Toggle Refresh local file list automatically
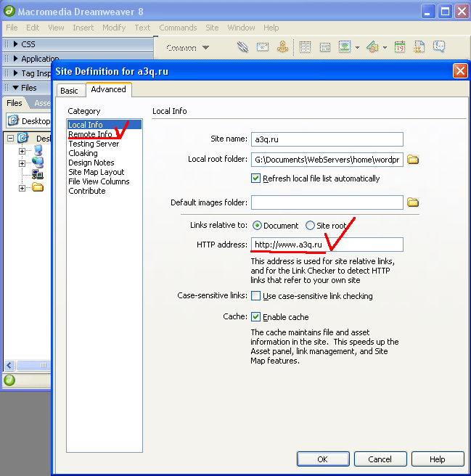This screenshot has width=471, height=476. 255,178
